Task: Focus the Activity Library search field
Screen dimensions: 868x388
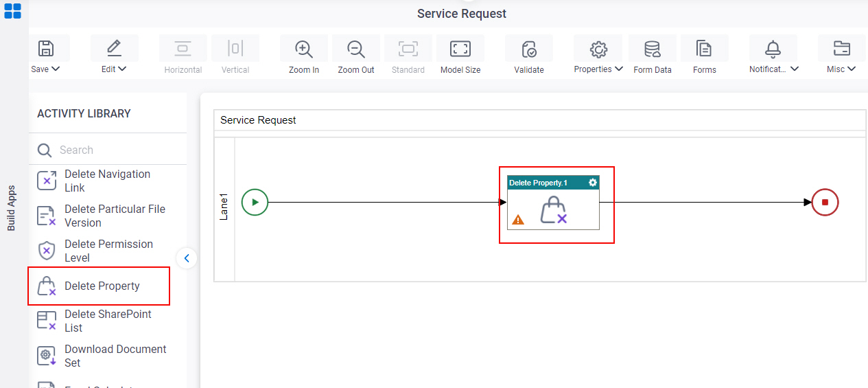Action: coord(108,150)
